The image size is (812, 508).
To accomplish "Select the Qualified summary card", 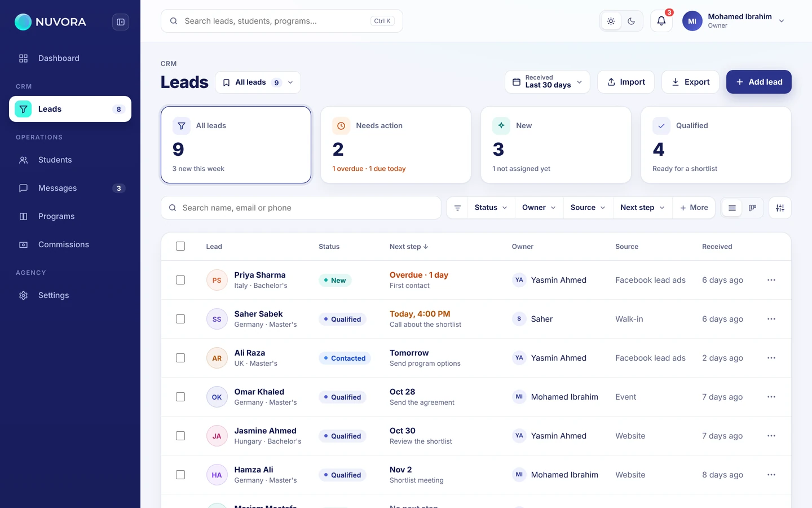I will [x=716, y=144].
